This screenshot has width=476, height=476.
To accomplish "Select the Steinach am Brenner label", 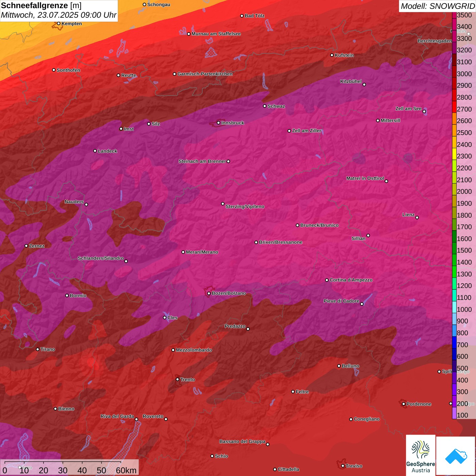I will click(202, 161).
